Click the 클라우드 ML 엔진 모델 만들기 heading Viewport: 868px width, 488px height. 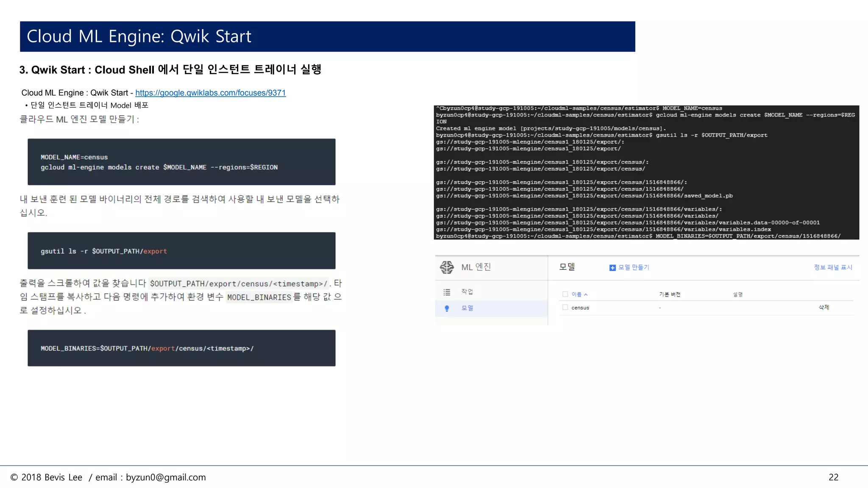click(79, 119)
